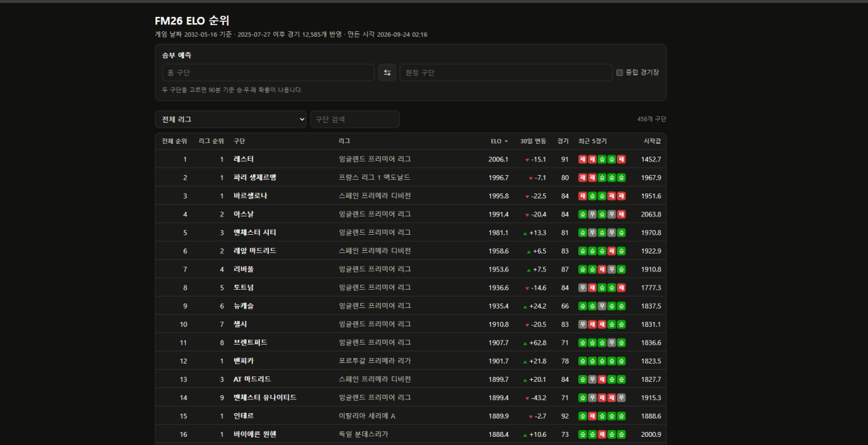868x445 pixels.
Task: Click the green up arrow beside +13.3
Action: [525, 233]
